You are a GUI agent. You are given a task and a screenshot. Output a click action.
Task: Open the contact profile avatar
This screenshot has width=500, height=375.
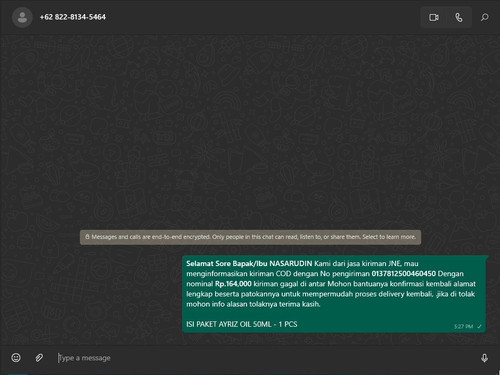[22, 17]
